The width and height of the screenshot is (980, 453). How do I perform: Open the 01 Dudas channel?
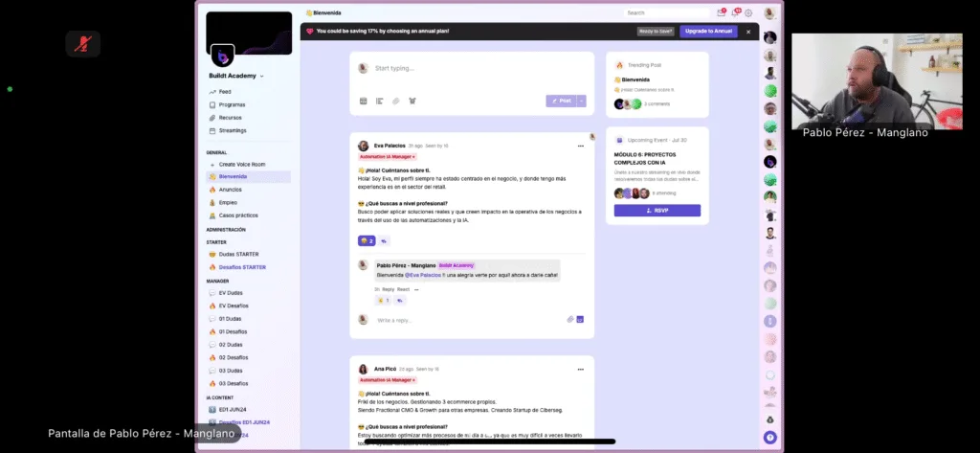pos(230,319)
